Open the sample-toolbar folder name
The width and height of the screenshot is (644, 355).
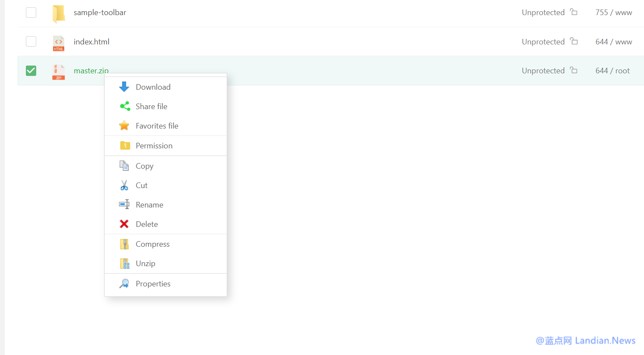pos(100,13)
